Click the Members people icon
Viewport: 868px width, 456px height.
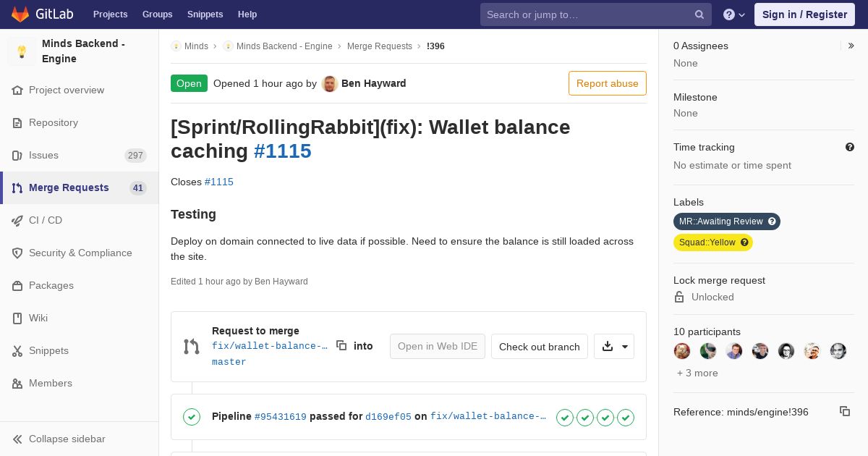click(17, 384)
